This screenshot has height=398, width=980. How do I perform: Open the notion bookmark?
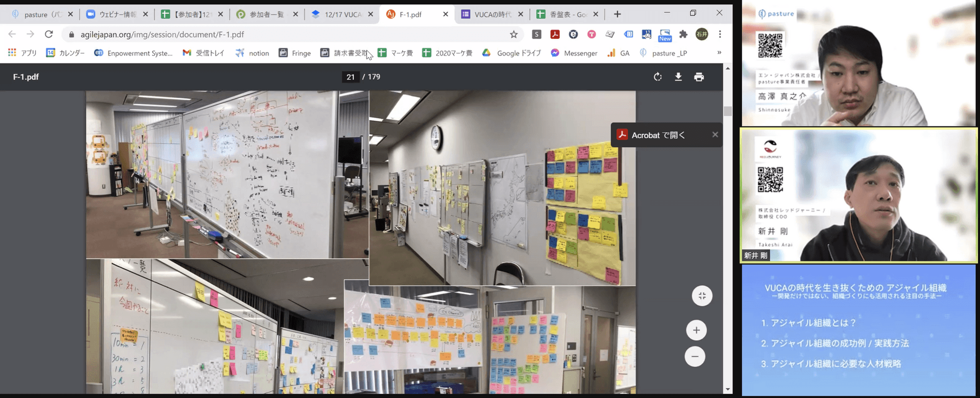click(252, 53)
